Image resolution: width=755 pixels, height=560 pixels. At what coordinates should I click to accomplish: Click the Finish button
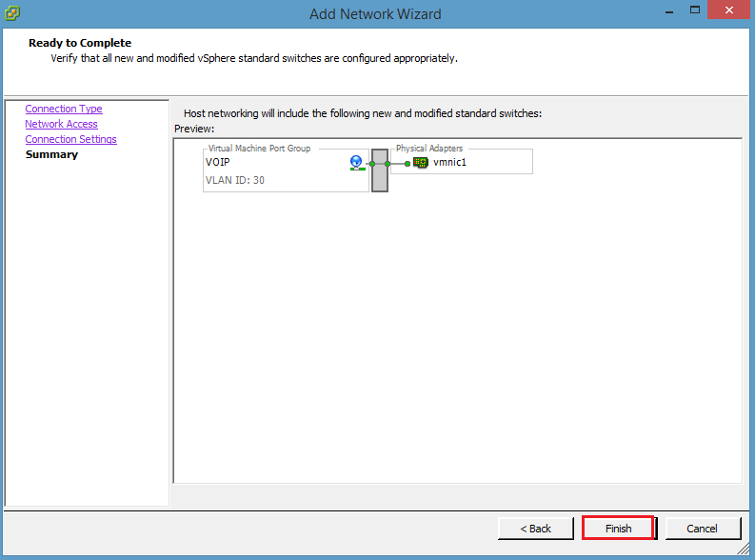[x=619, y=529]
